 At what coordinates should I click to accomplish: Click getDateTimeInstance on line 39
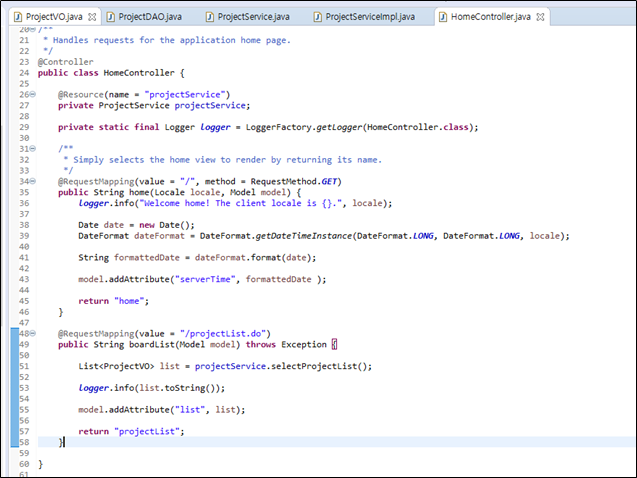(303, 236)
